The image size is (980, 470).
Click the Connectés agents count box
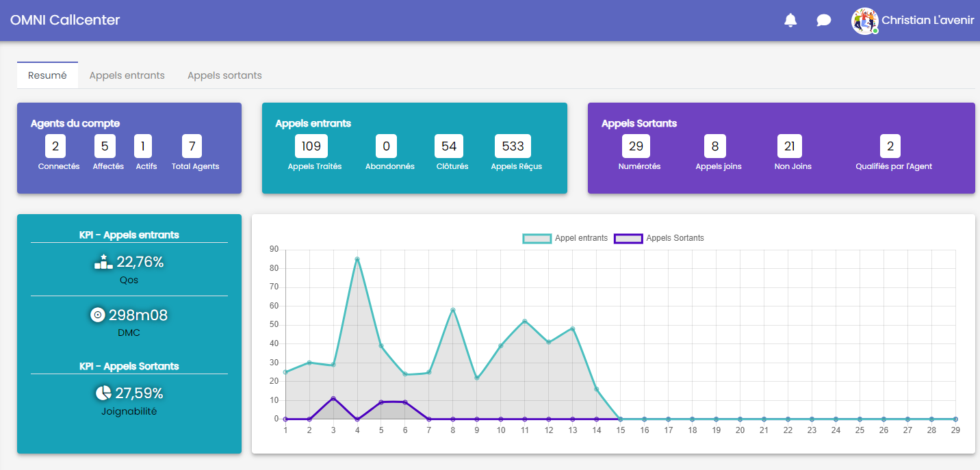[x=55, y=146]
